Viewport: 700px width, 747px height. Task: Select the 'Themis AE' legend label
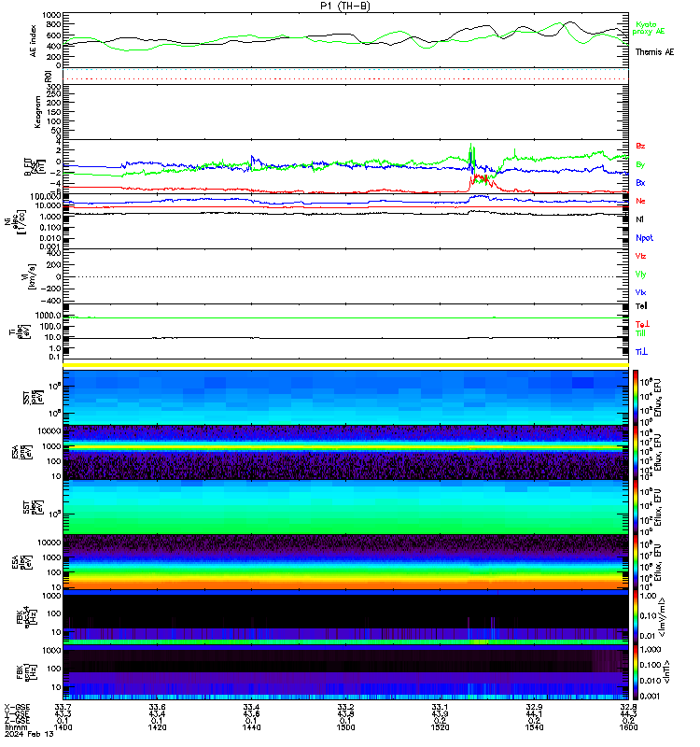[654, 52]
